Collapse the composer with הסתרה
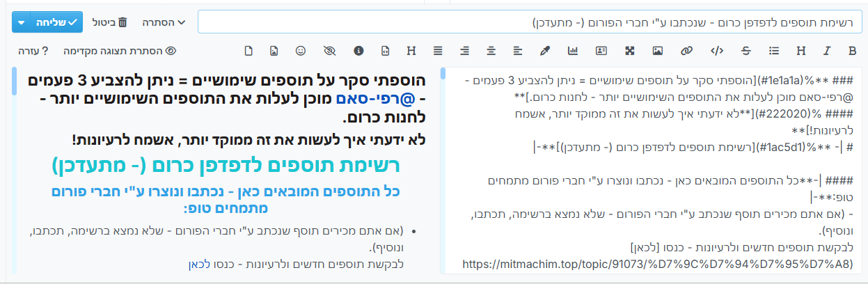Image resolution: width=868 pixels, height=284 pixels. 164,22
